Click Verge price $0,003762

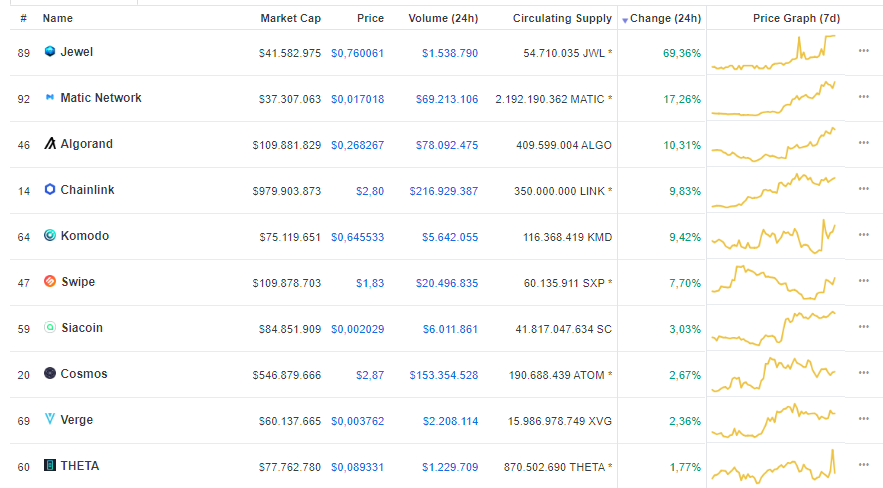[357, 422]
